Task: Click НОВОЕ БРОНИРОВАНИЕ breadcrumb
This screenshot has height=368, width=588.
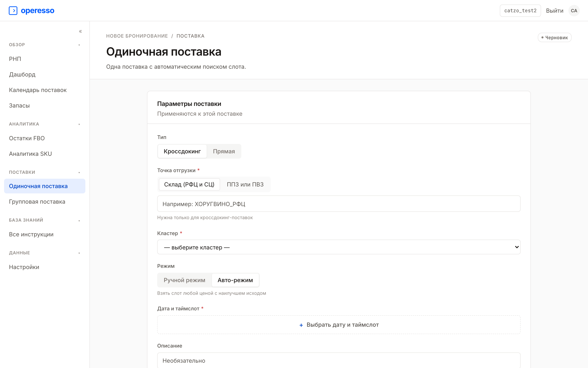Action: [137, 36]
